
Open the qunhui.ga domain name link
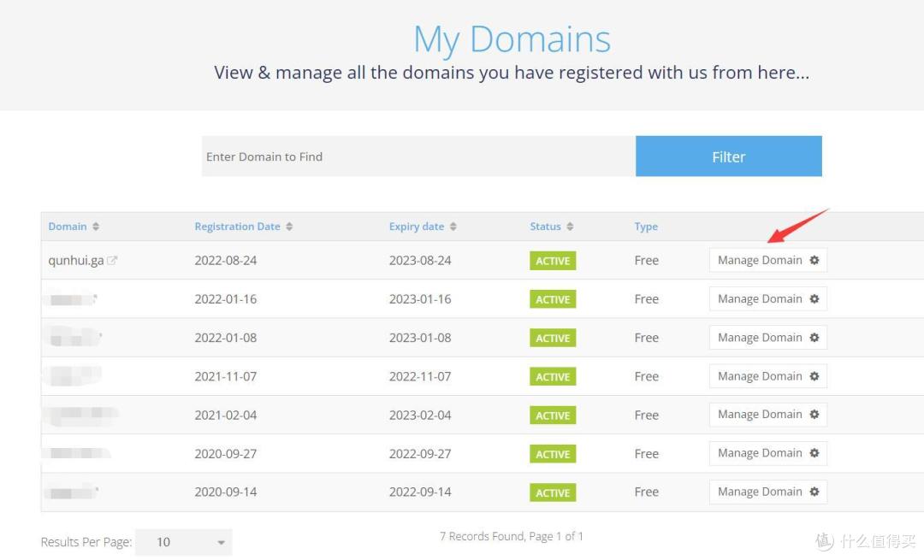coord(75,261)
